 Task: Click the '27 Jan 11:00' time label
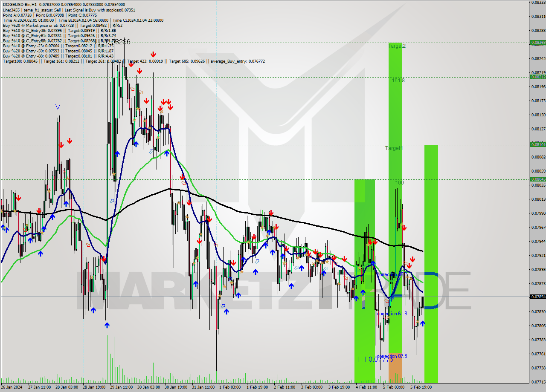pos(39,387)
